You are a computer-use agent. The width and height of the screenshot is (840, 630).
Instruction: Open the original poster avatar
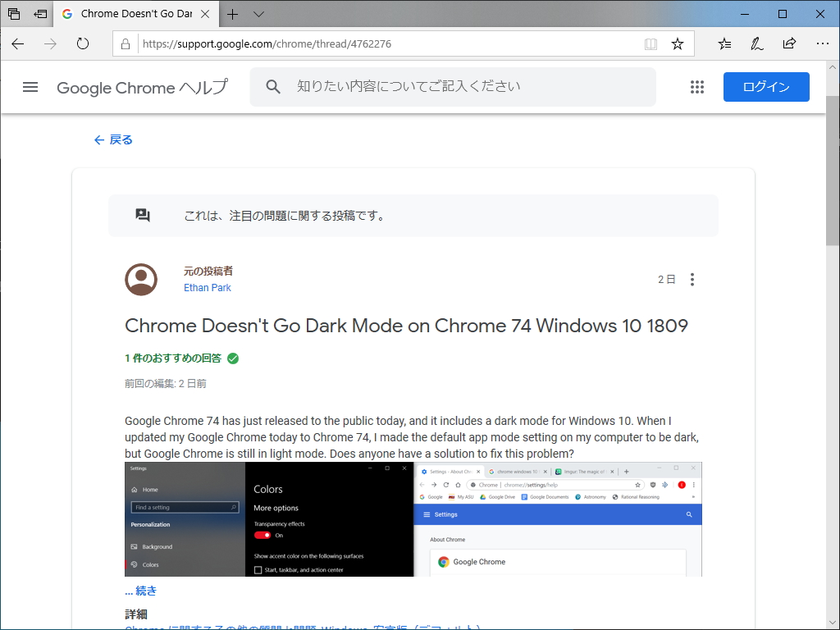click(x=141, y=280)
